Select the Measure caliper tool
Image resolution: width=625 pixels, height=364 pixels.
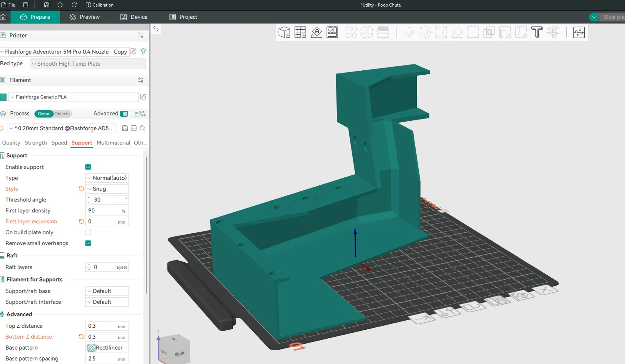click(x=553, y=32)
